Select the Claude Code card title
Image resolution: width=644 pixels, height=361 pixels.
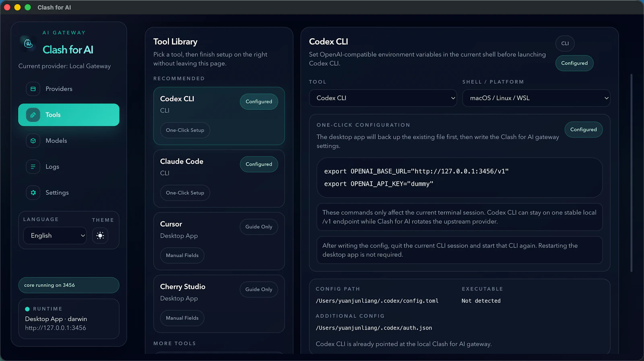[x=182, y=161]
